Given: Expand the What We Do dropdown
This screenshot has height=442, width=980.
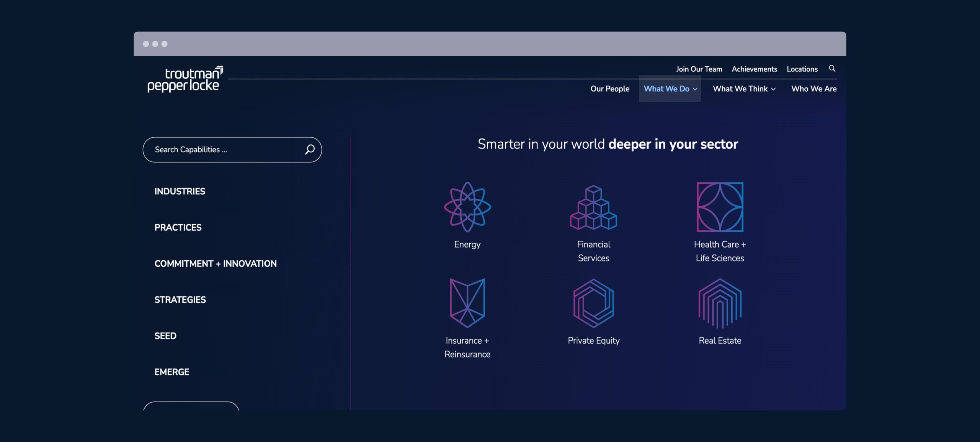Looking at the screenshot, I should 670,89.
